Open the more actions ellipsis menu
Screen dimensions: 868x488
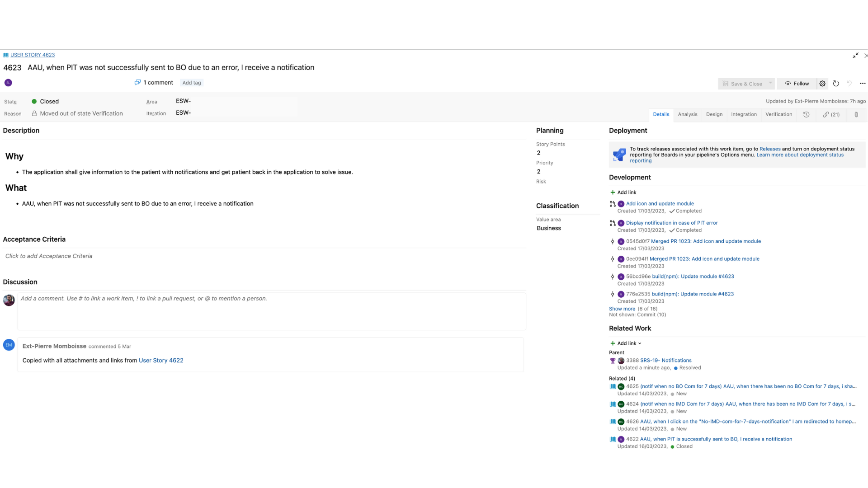pyautogui.click(x=863, y=84)
